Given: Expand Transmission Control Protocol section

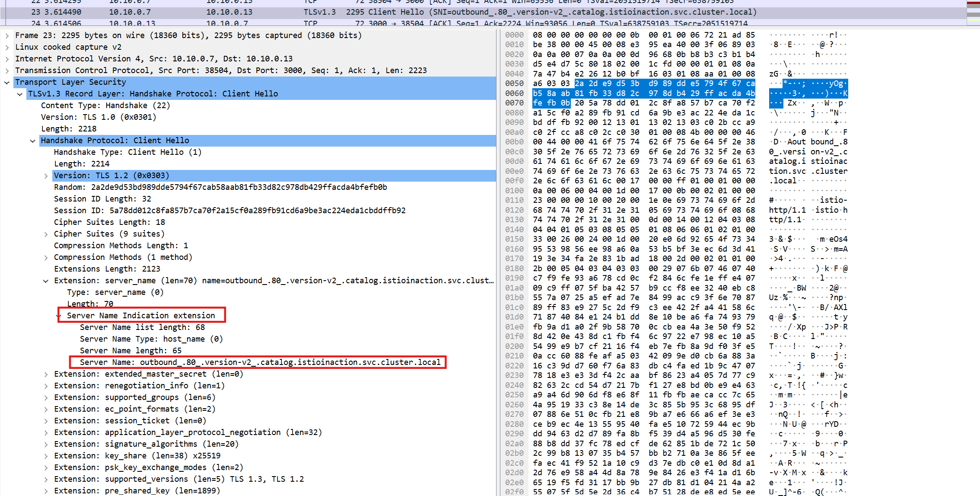Looking at the screenshot, I should (x=7, y=70).
